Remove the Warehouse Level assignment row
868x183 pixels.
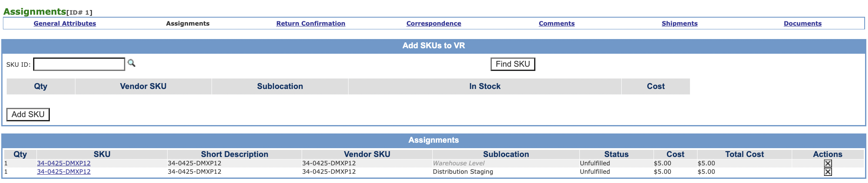click(828, 163)
